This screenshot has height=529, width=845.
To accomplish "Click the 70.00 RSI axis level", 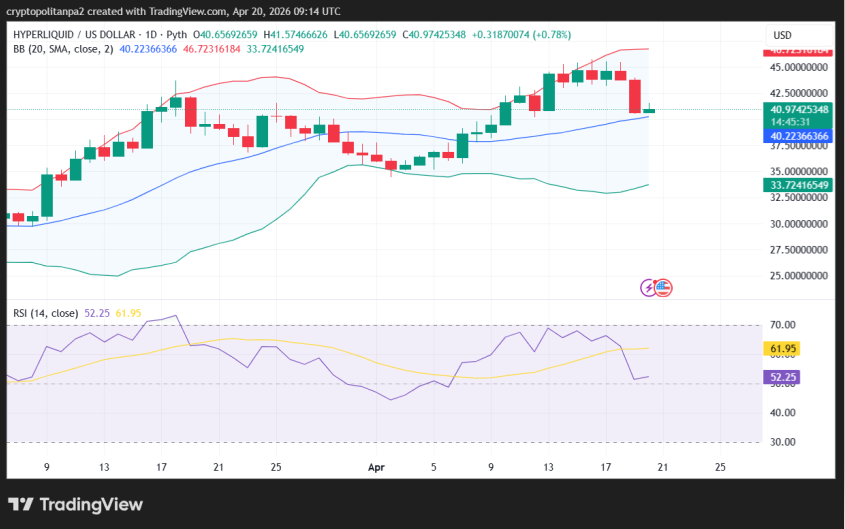I will pos(783,325).
